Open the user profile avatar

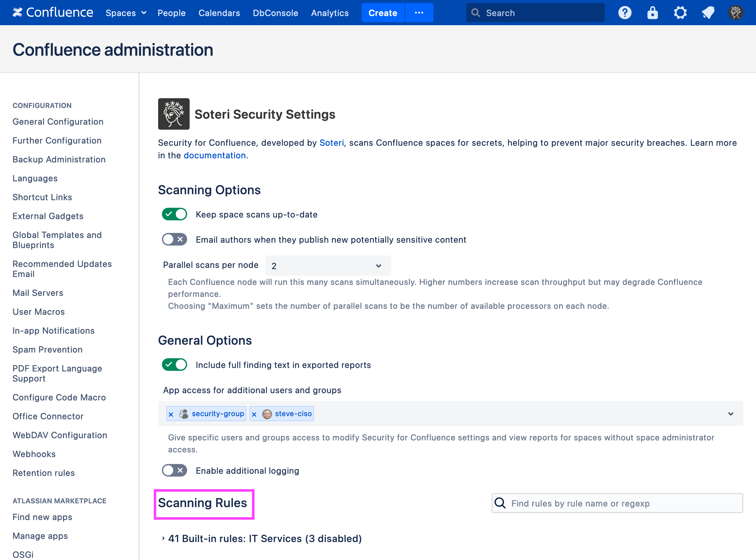(735, 13)
